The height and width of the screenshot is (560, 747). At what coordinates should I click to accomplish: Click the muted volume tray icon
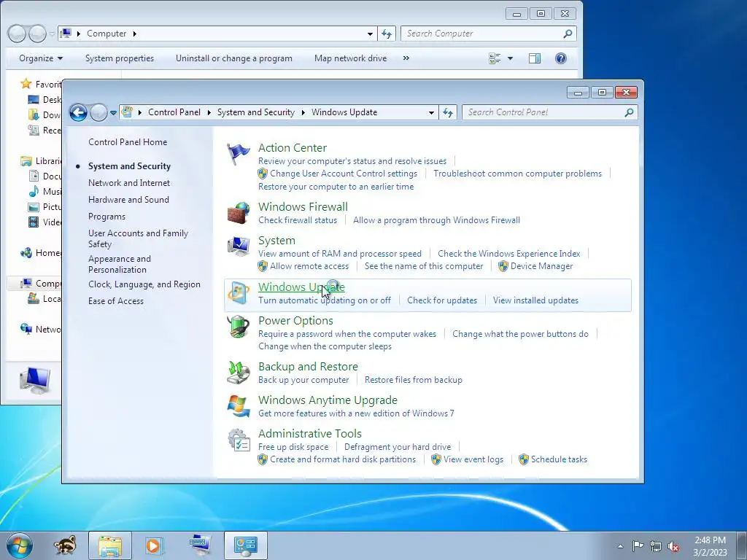(x=673, y=546)
